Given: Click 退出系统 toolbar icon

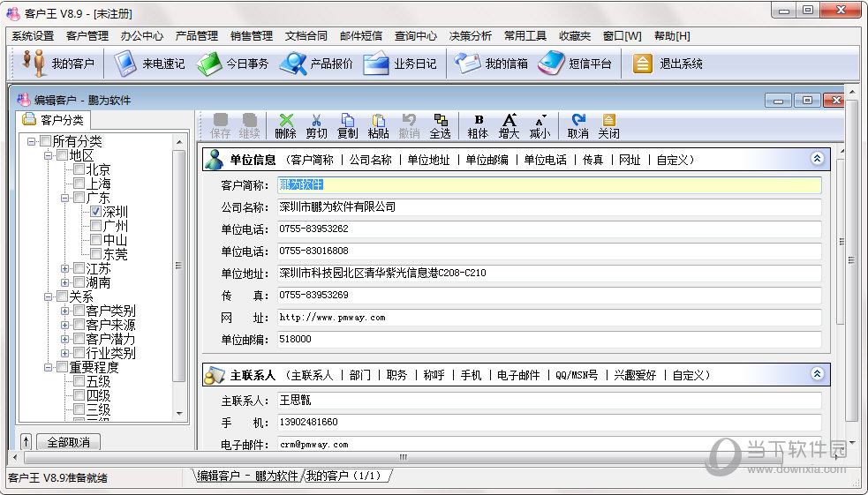Looking at the screenshot, I should [667, 64].
